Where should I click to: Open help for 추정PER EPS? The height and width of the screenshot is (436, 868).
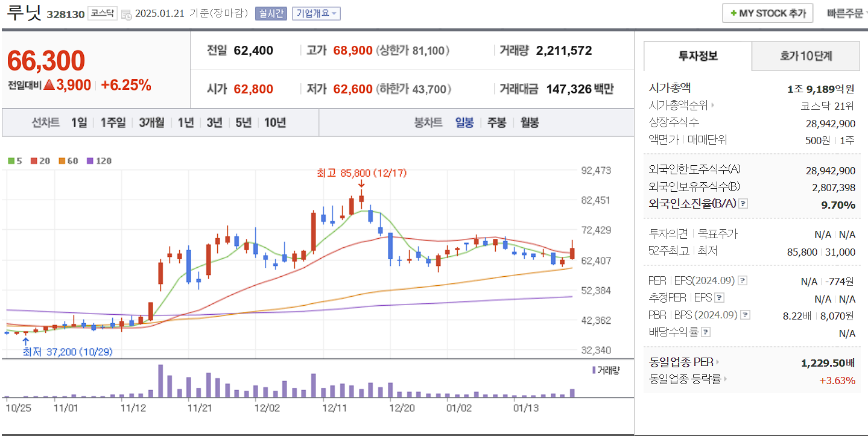[719, 297]
